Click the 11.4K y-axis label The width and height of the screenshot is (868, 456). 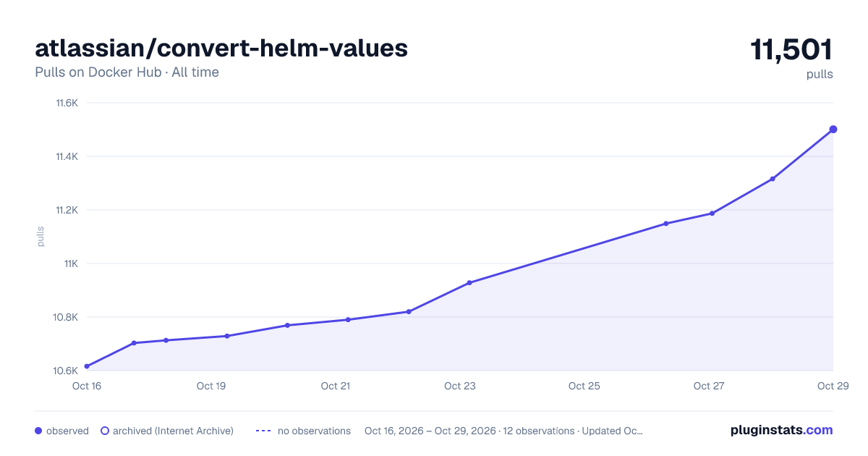click(67, 156)
